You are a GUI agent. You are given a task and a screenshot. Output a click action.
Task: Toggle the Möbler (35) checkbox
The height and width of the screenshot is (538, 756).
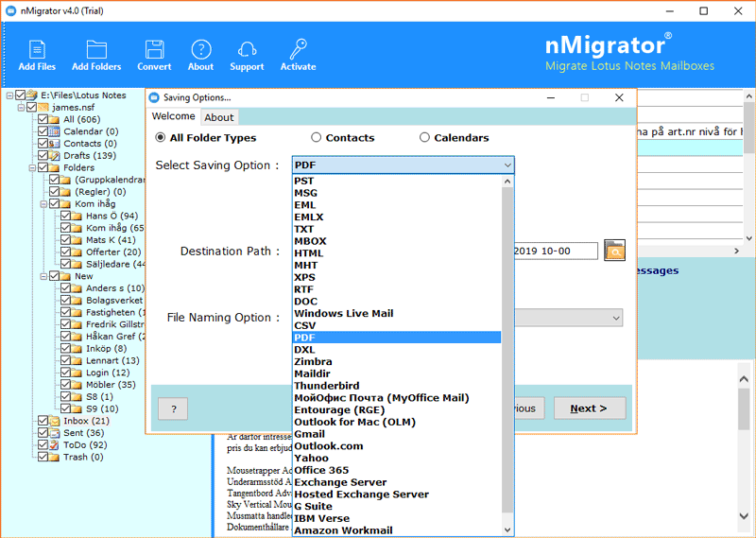point(65,385)
